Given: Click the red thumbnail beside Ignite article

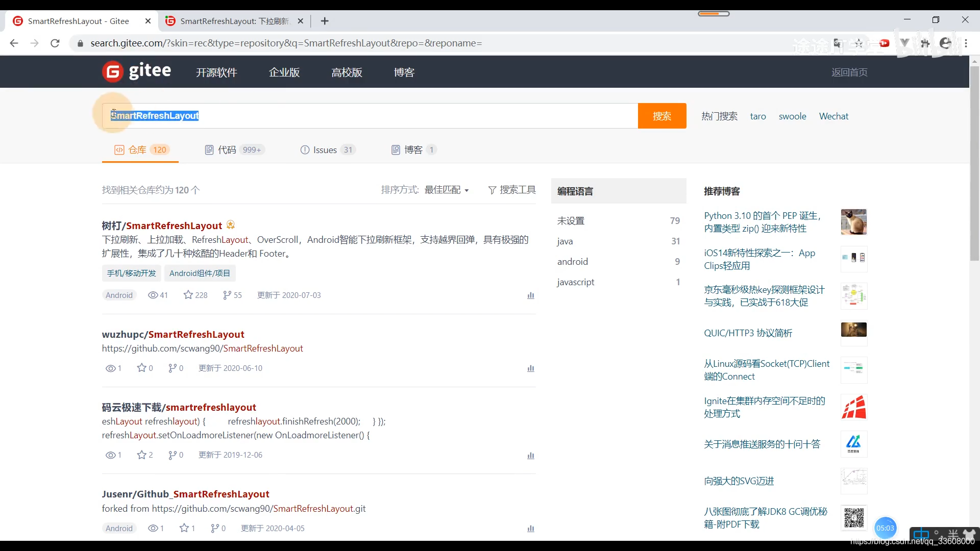Looking at the screenshot, I should [854, 407].
